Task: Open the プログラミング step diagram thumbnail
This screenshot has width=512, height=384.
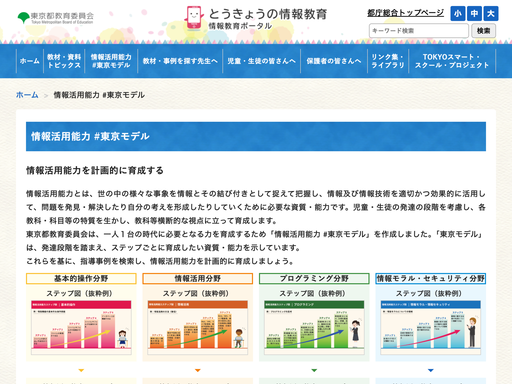Action: [314, 327]
